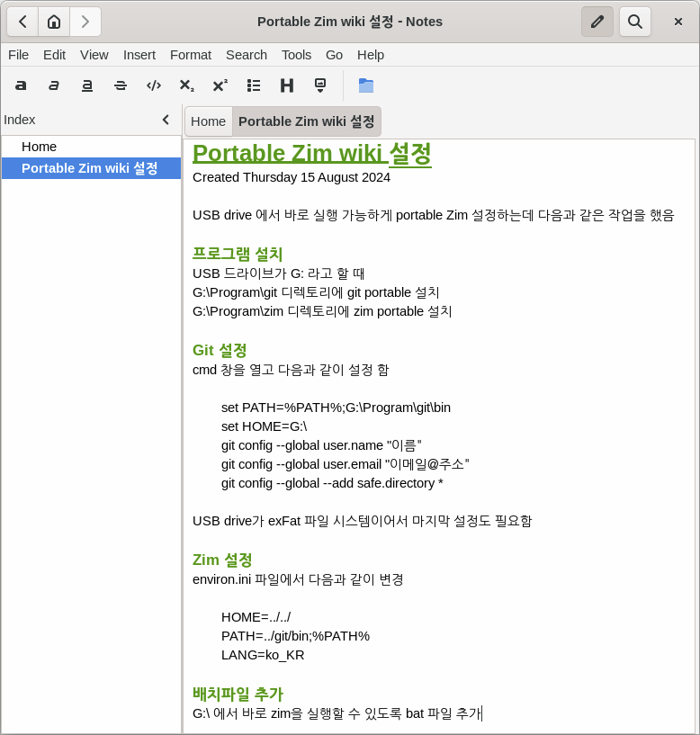
Task: Click the 프로그램 설치 heading
Action: pos(238,254)
